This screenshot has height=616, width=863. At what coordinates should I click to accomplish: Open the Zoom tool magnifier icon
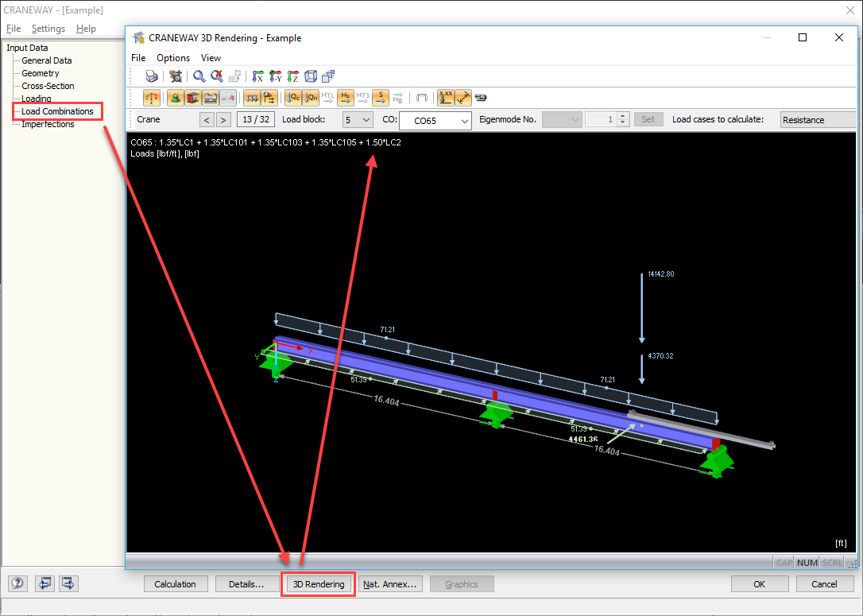coord(198,76)
